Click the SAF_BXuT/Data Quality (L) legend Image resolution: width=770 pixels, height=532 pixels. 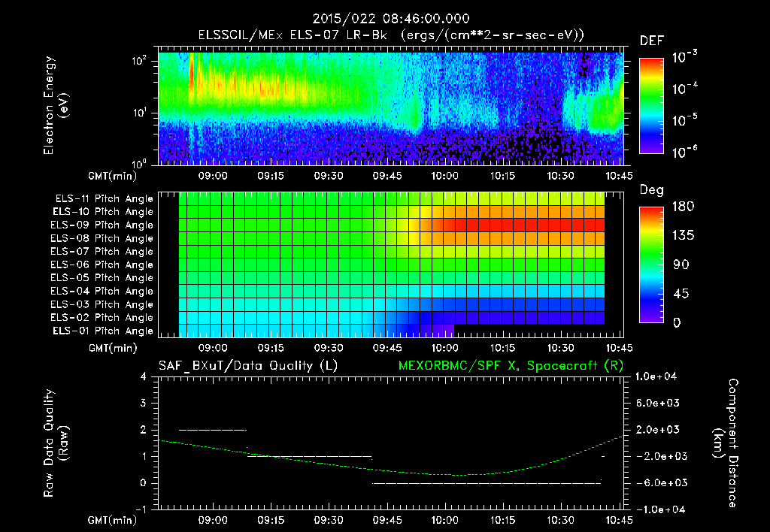[x=248, y=366]
